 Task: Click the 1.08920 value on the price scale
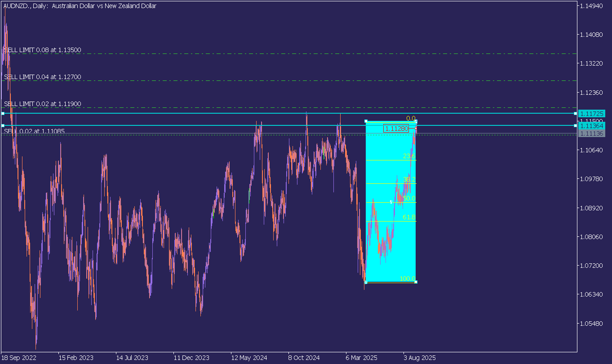(591, 208)
